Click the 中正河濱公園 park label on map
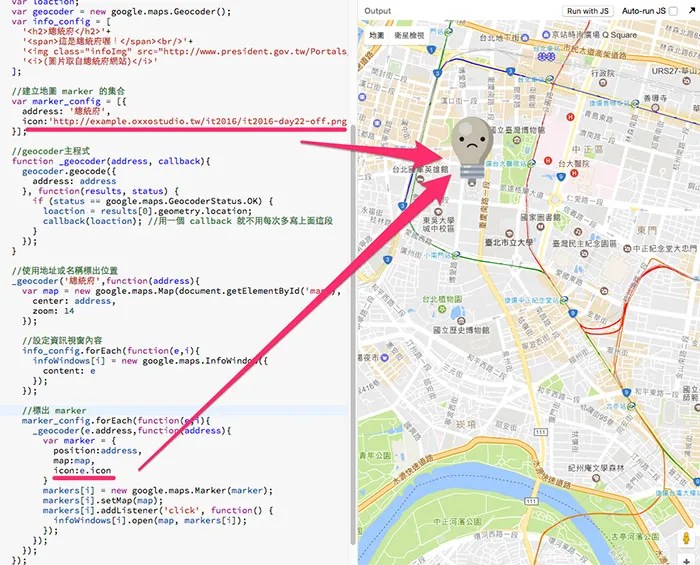 coord(458,521)
